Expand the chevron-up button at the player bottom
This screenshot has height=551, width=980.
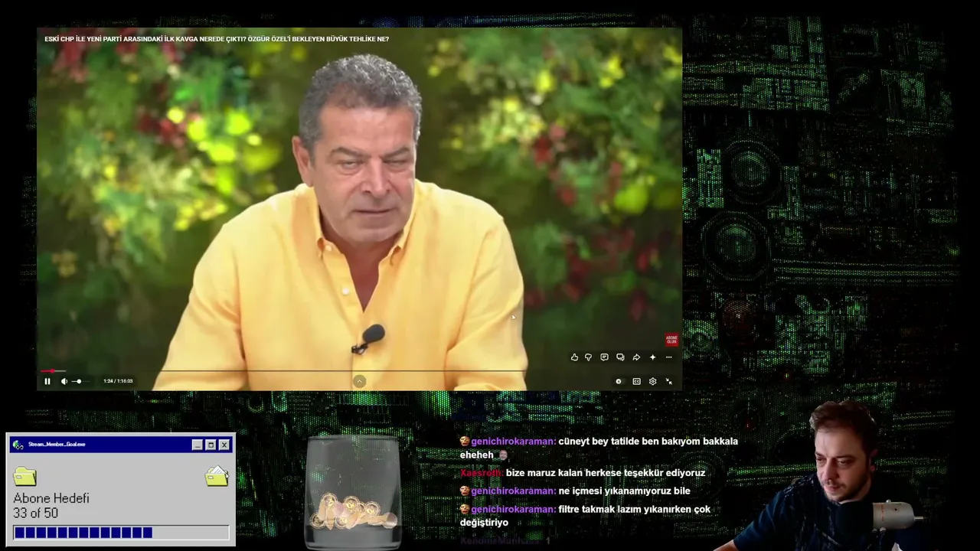click(359, 381)
